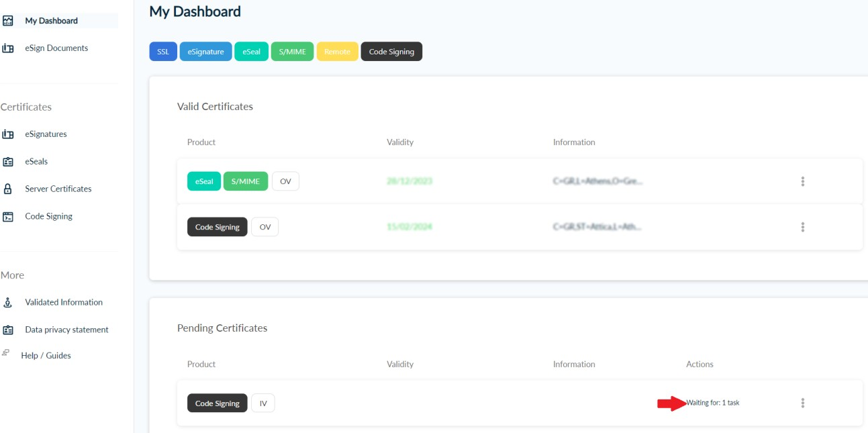
Task: Go to Server Certificates section
Action: click(58, 189)
